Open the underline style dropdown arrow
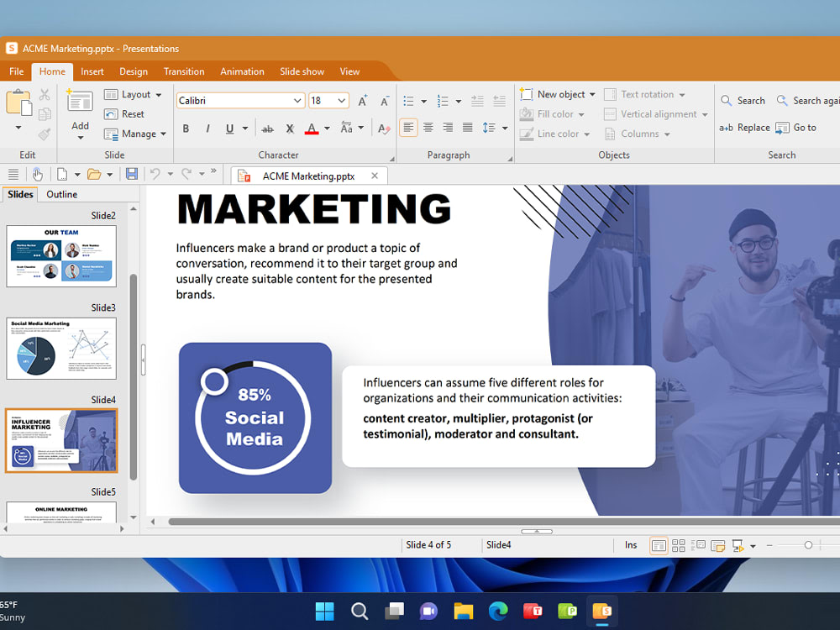 pos(245,129)
